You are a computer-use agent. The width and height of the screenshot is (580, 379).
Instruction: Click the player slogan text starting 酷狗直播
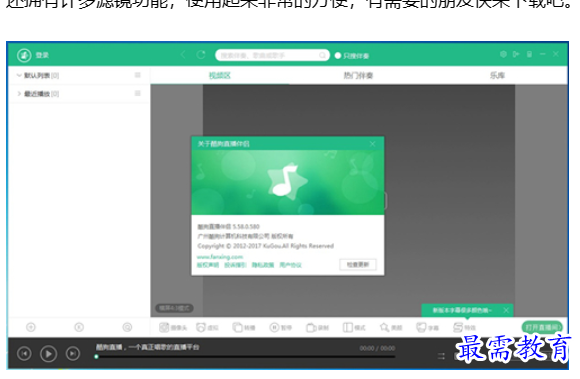[148, 347]
